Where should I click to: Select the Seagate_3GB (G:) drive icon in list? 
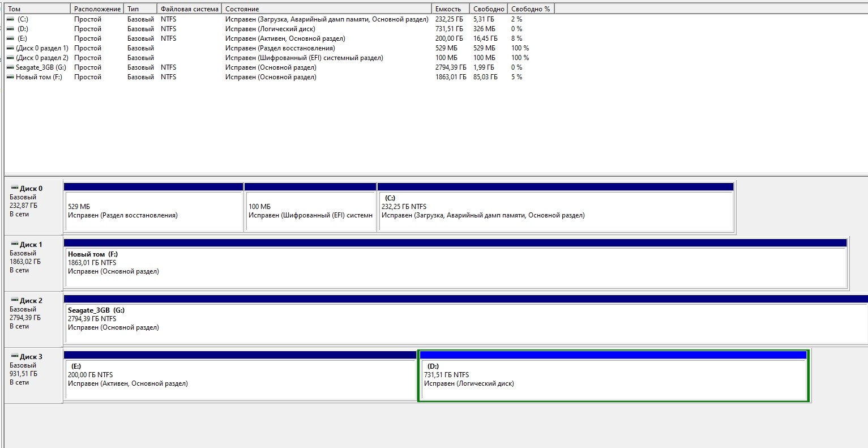(x=10, y=67)
